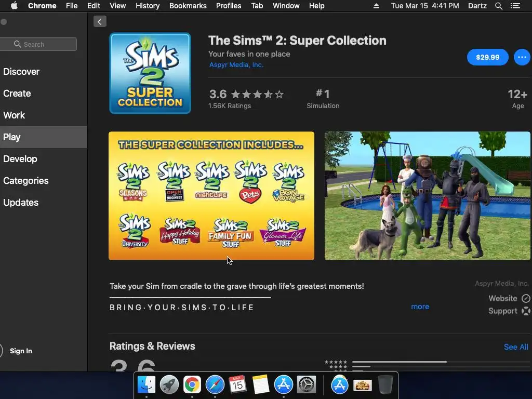Open System Preferences gear in Dock
Screen dimensions: 532x399
click(307, 385)
